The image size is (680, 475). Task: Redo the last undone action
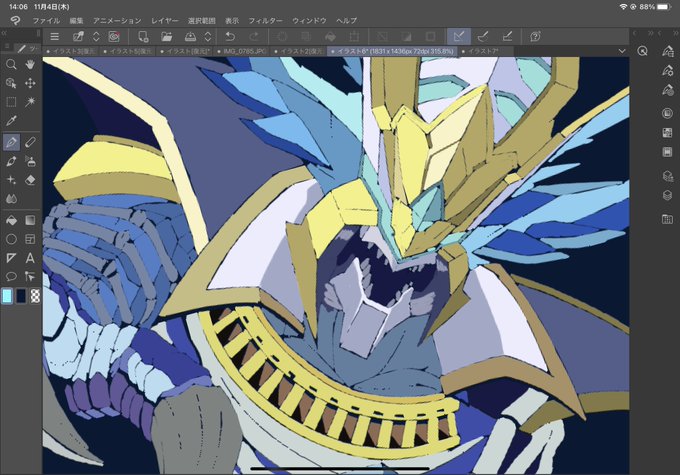pos(254,37)
